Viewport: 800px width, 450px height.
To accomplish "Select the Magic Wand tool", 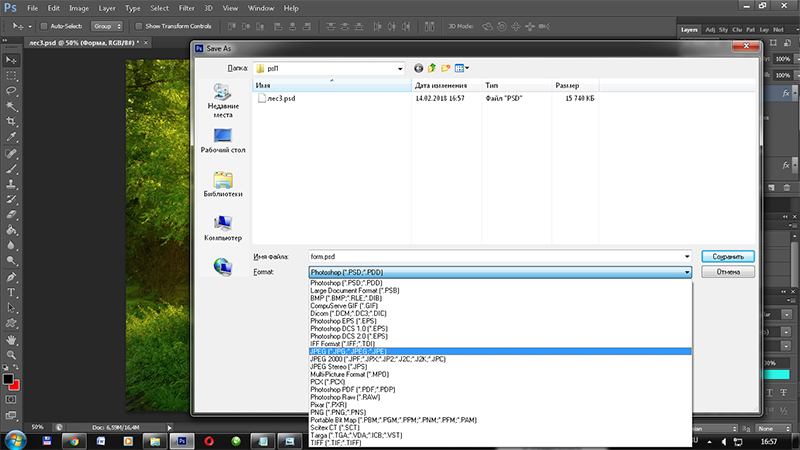I will [x=11, y=106].
